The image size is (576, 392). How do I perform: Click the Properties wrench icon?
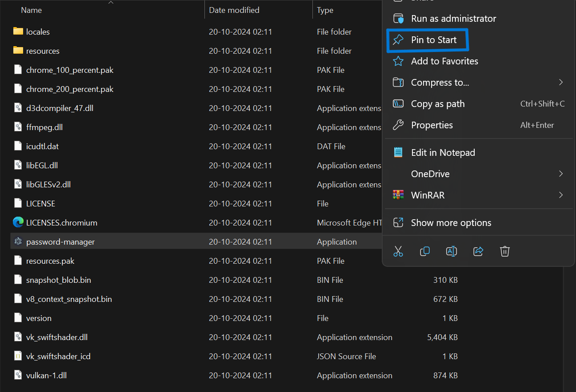pyautogui.click(x=398, y=125)
